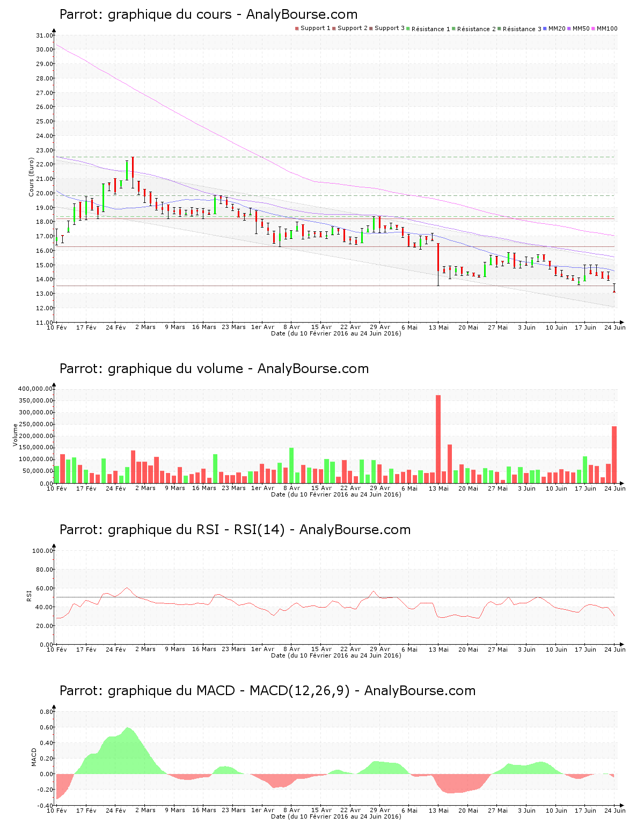Click the '13 Mai' date label on price chart
The image size is (644, 832).
point(438,327)
